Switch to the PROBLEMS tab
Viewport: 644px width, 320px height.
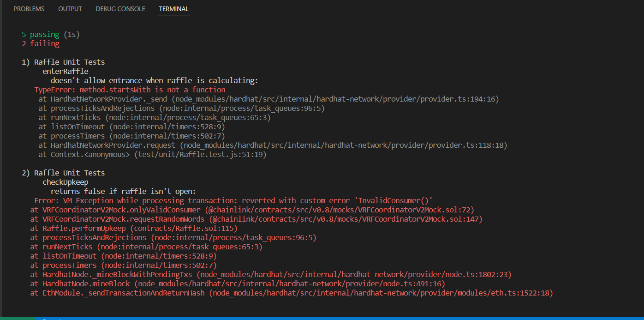pos(29,9)
